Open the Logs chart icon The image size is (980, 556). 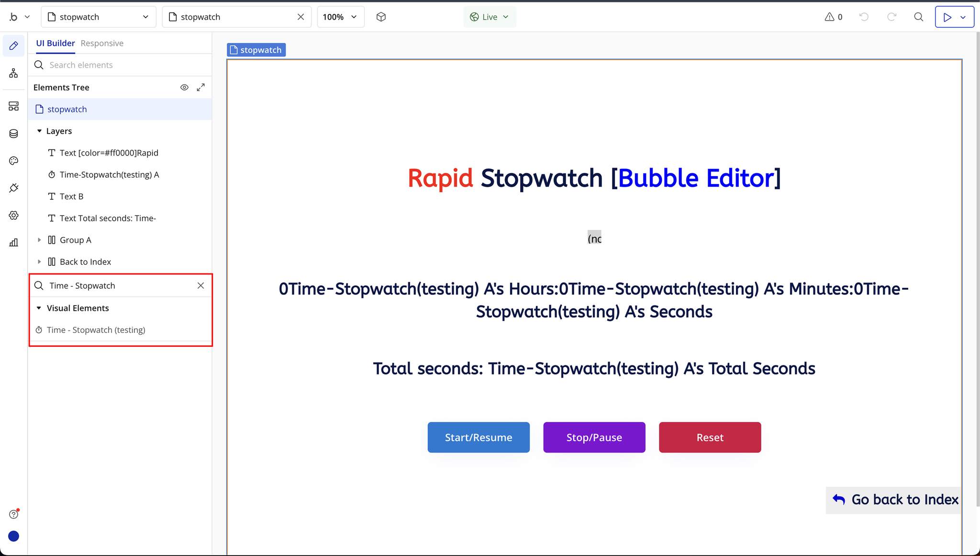(13, 242)
